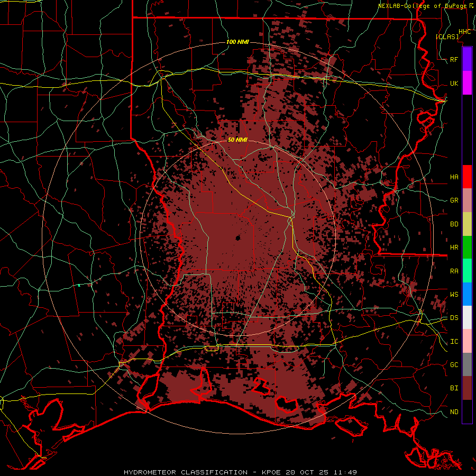This screenshot has height=476, width=476.
Task: Click the 'DS' legend label
Action: point(454,317)
